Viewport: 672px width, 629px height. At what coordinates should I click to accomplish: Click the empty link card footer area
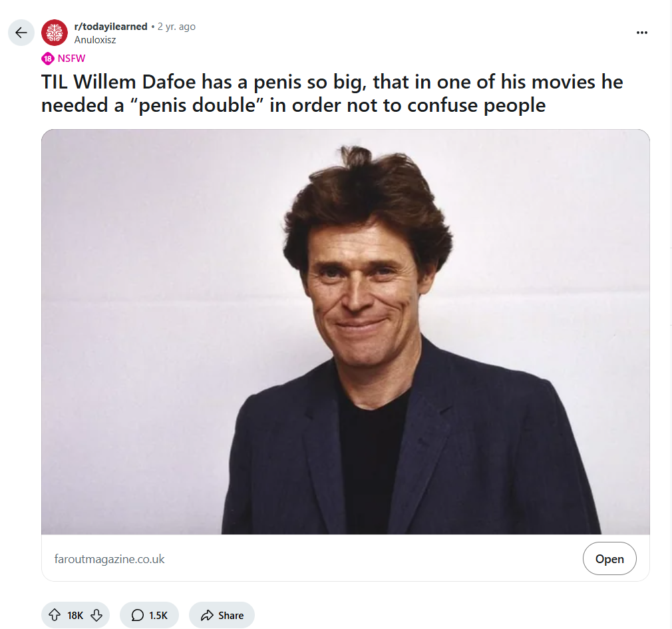coord(373,558)
